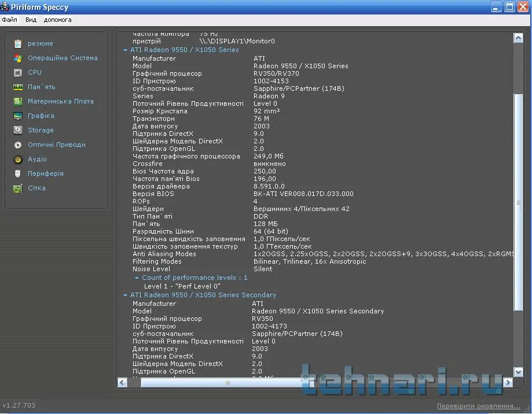Close the Piriform Speccy window
The width and height of the screenshot is (532, 414).
point(523,7)
